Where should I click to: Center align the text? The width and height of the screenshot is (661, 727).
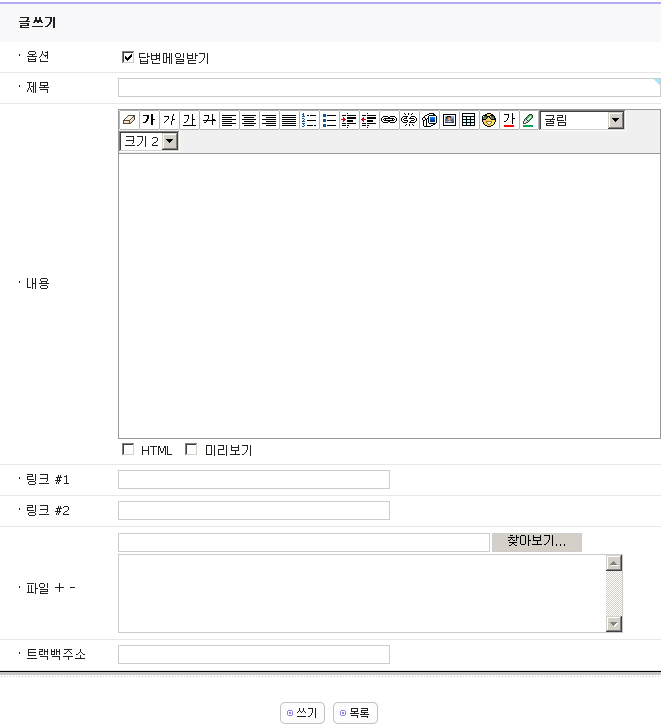(249, 120)
